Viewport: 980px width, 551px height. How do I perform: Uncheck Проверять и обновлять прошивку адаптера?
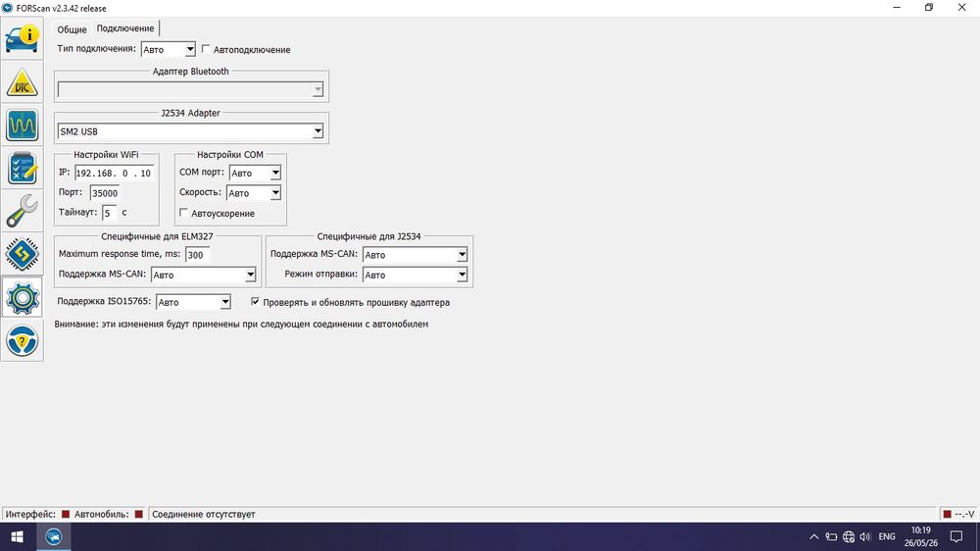tap(255, 301)
